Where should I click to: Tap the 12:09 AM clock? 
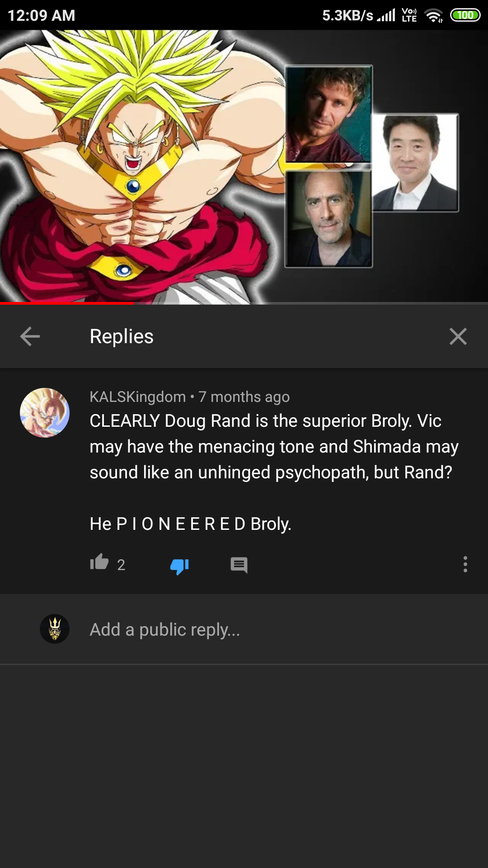pos(41,15)
